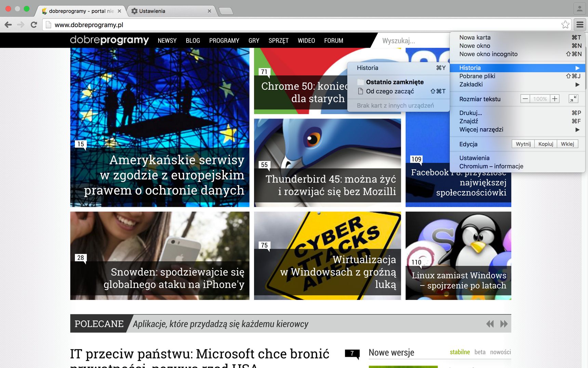Click the Wytnij button

(x=523, y=144)
